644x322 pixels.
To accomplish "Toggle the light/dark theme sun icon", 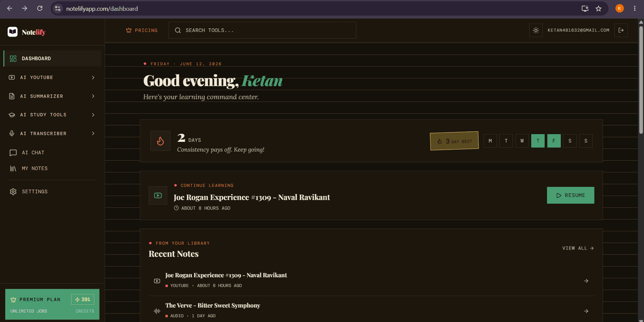I will [x=536, y=30].
